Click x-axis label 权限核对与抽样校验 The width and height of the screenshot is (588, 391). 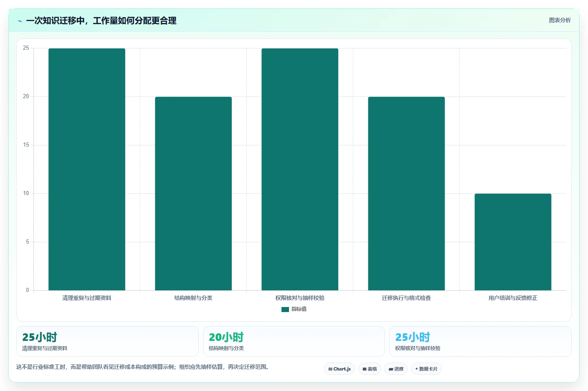point(300,298)
